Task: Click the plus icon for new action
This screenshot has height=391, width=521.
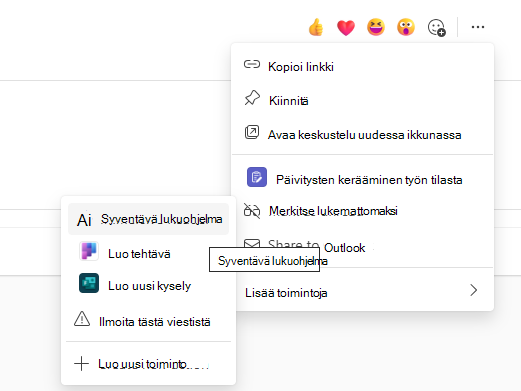Action: pos(81,363)
